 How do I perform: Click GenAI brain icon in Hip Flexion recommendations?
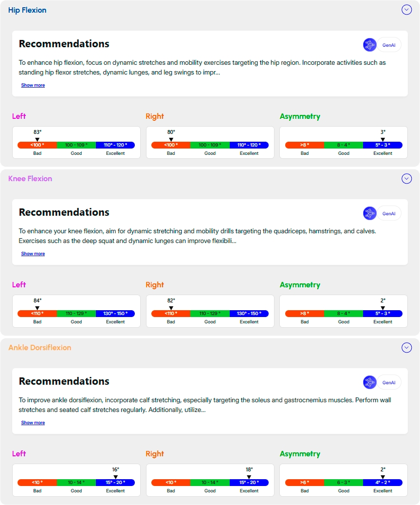(x=370, y=44)
